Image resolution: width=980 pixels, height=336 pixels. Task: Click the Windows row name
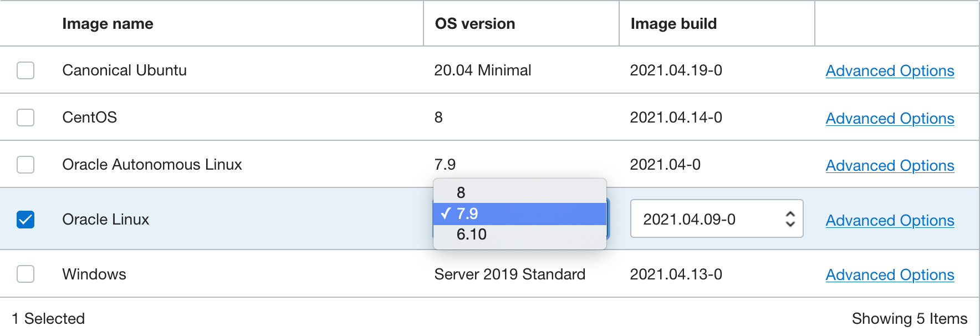point(94,274)
